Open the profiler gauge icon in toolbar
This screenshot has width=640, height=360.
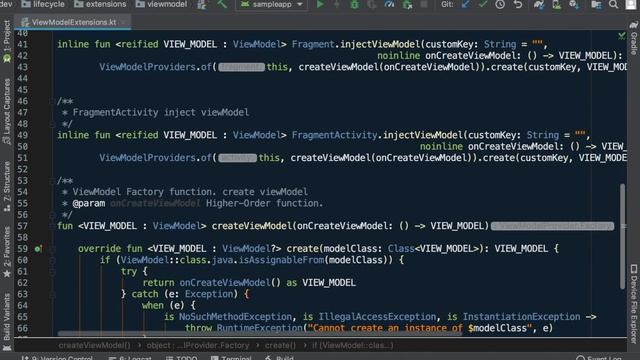[x=389, y=4]
